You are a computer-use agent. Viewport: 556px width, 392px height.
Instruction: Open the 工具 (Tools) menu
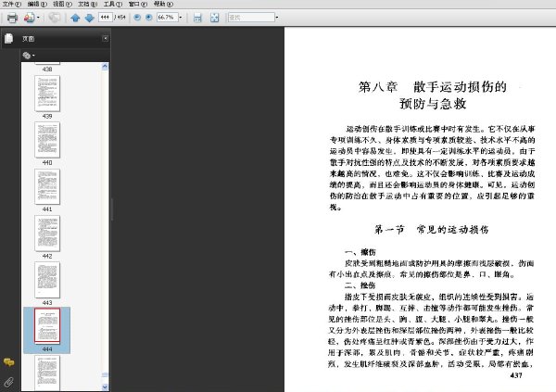tap(113, 4)
